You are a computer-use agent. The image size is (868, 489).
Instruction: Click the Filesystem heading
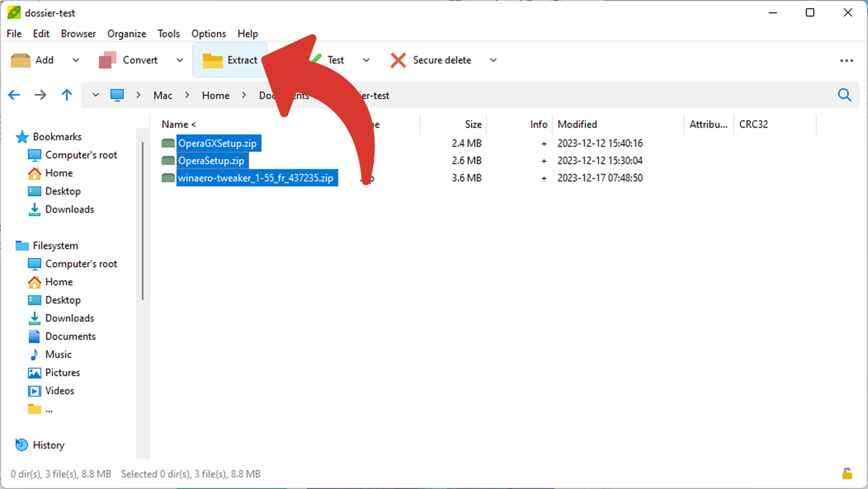pos(47,246)
